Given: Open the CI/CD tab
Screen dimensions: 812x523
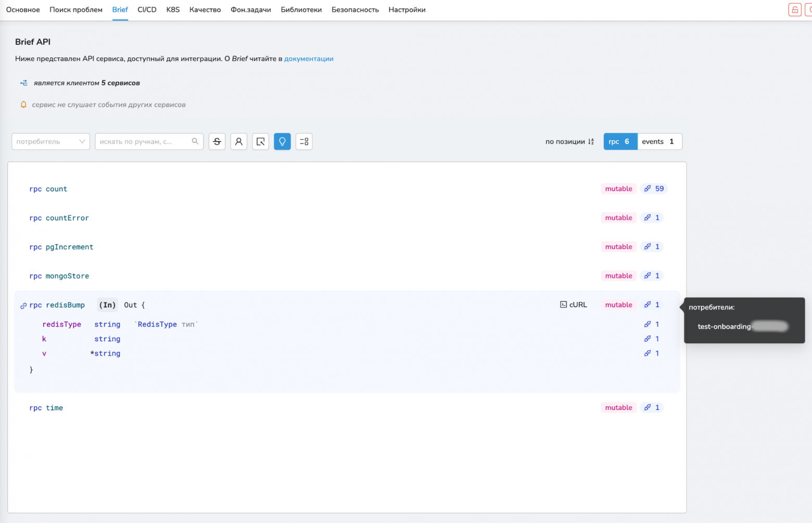Looking at the screenshot, I should pos(147,10).
